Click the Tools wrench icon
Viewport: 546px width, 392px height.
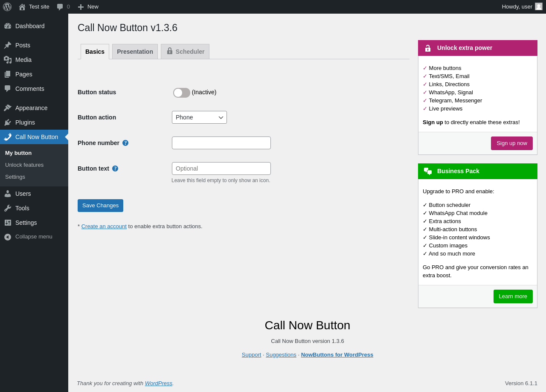coord(8,208)
